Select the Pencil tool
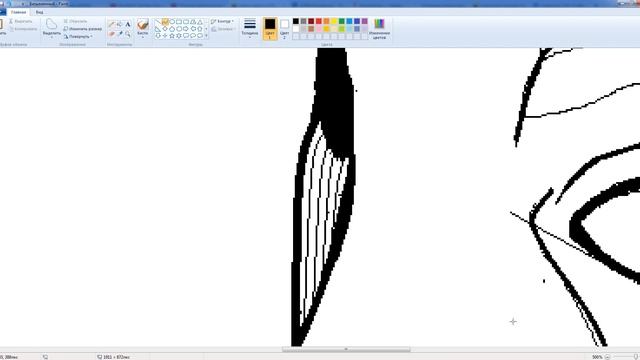 click(111, 24)
